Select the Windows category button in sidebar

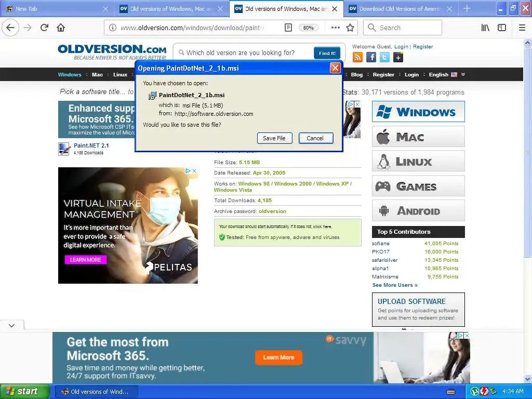pos(418,111)
